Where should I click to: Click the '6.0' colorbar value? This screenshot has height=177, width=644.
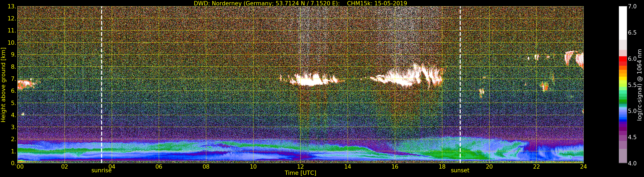point(632,59)
